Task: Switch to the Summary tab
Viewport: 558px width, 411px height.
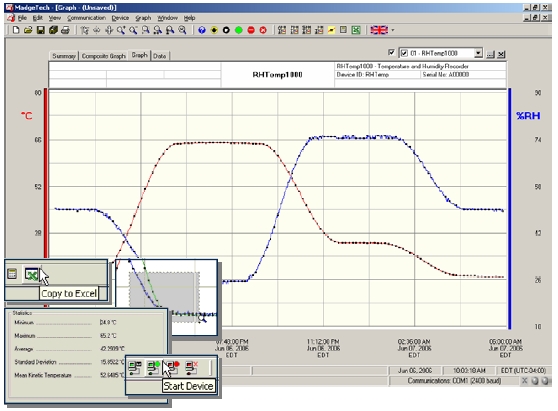Action: coord(64,56)
